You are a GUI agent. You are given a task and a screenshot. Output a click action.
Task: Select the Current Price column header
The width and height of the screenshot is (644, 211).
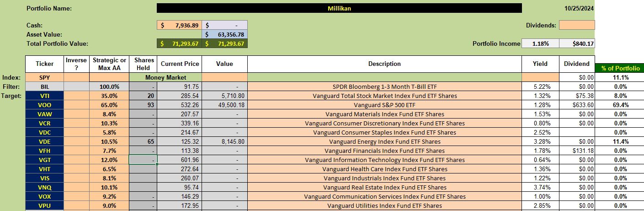179,64
